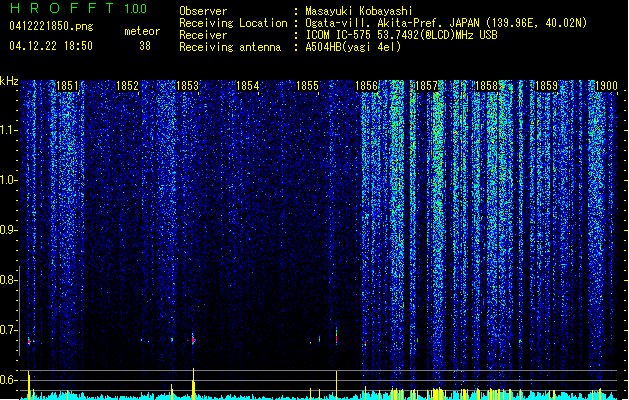Screen dimensions: 629x400
Task: Click the tall yellow spike below 1853
Action: pyautogui.click(x=194, y=384)
